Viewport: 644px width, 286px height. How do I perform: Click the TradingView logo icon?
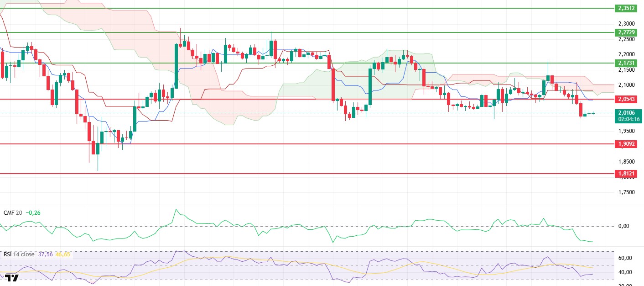click(x=12, y=278)
